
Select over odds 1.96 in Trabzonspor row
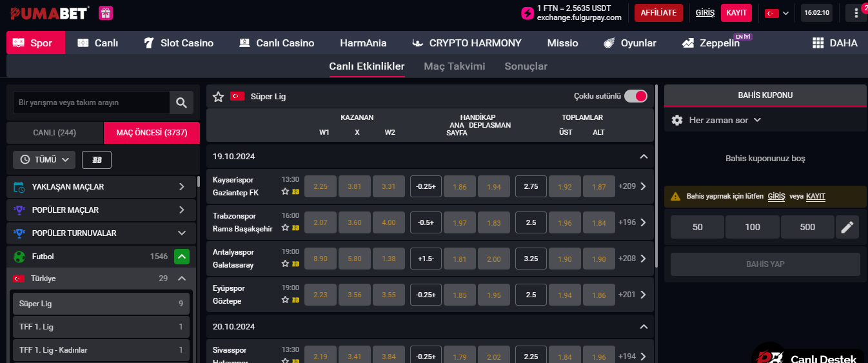tap(565, 222)
